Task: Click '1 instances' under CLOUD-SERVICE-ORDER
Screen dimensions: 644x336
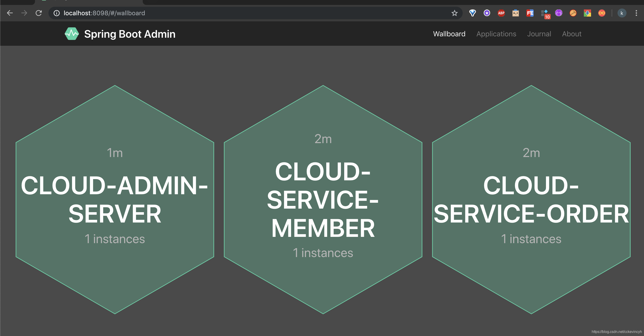Action: (531, 239)
